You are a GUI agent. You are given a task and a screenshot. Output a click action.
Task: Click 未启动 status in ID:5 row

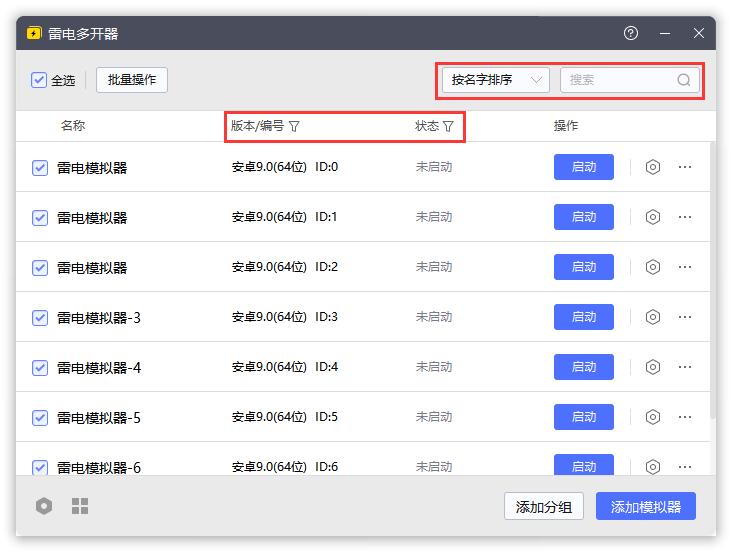tap(434, 417)
